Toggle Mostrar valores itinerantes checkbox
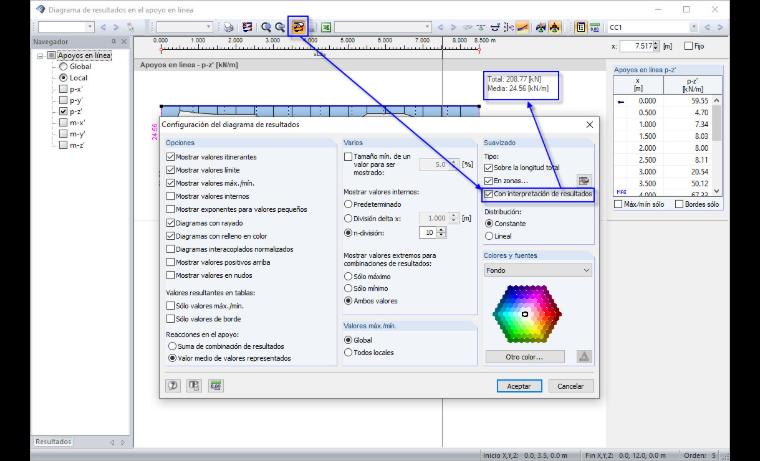 (170, 157)
